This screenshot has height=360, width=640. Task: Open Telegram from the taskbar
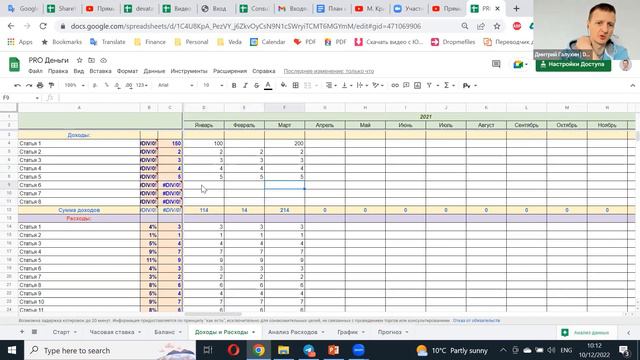tap(309, 350)
